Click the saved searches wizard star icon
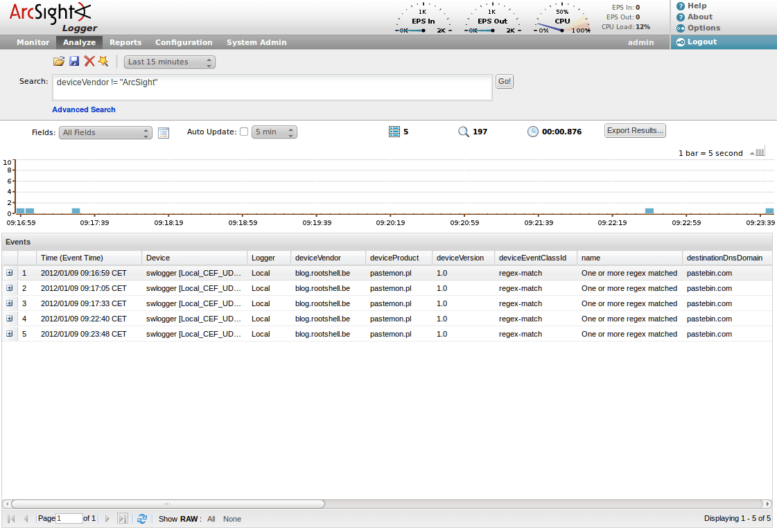The image size is (777, 532). click(103, 61)
